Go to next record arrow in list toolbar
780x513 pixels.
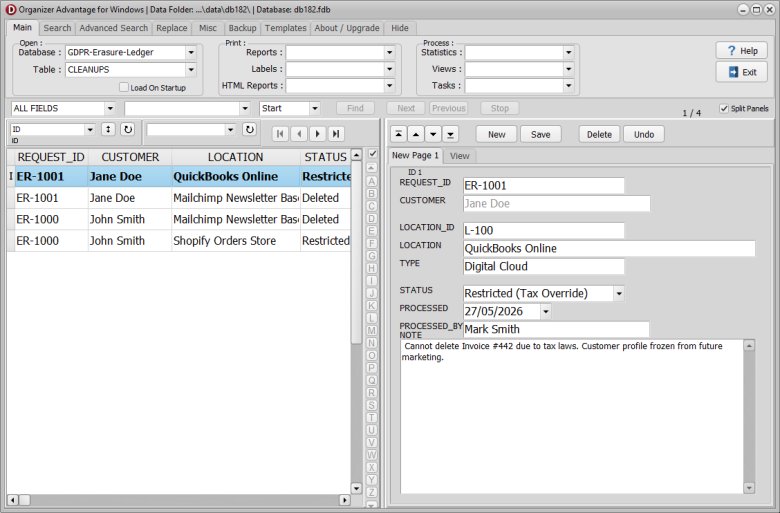[x=317, y=134]
